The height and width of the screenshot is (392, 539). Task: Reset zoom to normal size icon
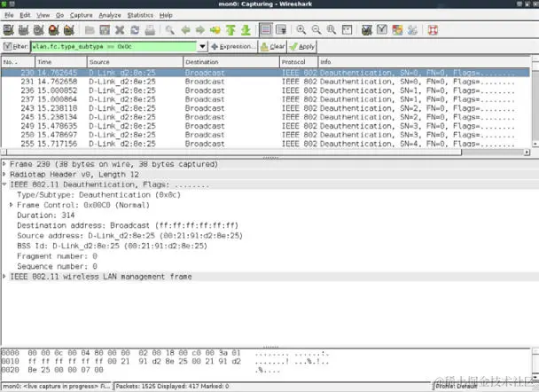332,30
